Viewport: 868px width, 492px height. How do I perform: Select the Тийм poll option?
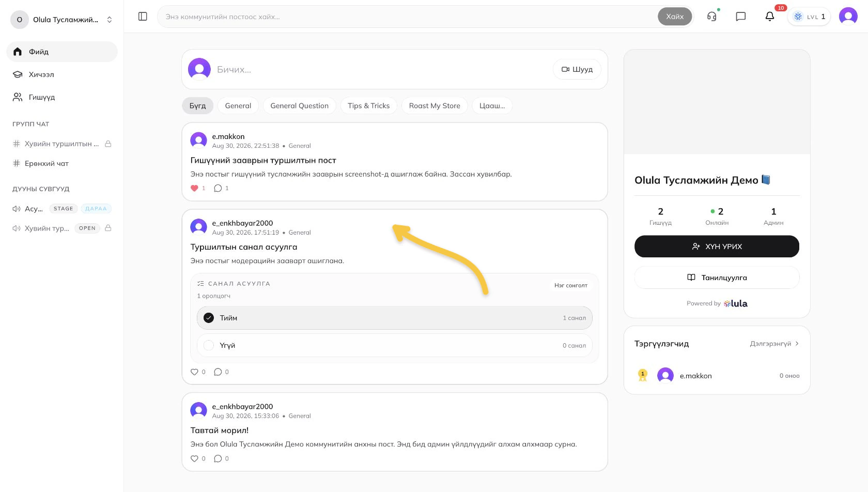pyautogui.click(x=394, y=318)
